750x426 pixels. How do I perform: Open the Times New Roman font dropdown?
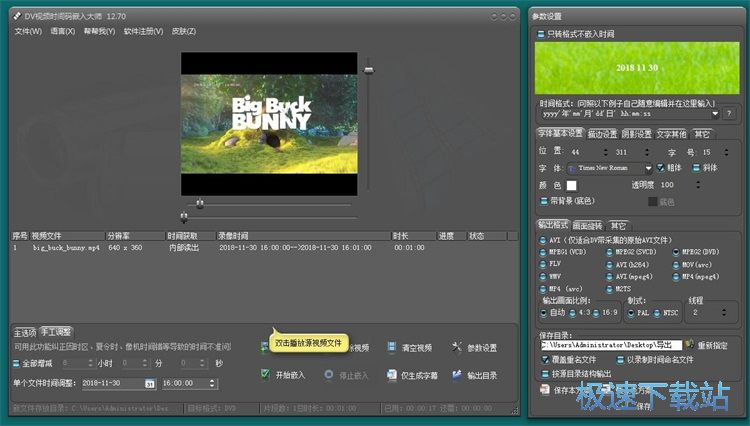point(649,168)
